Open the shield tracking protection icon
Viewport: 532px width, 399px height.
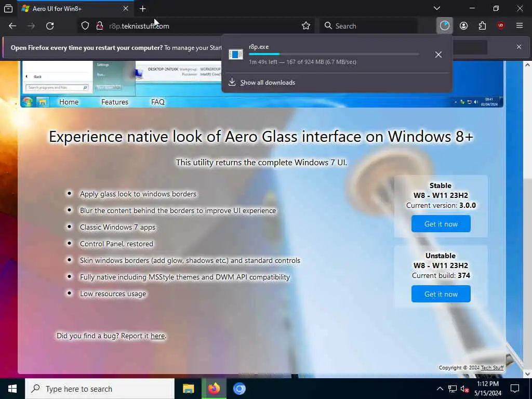[x=85, y=26]
